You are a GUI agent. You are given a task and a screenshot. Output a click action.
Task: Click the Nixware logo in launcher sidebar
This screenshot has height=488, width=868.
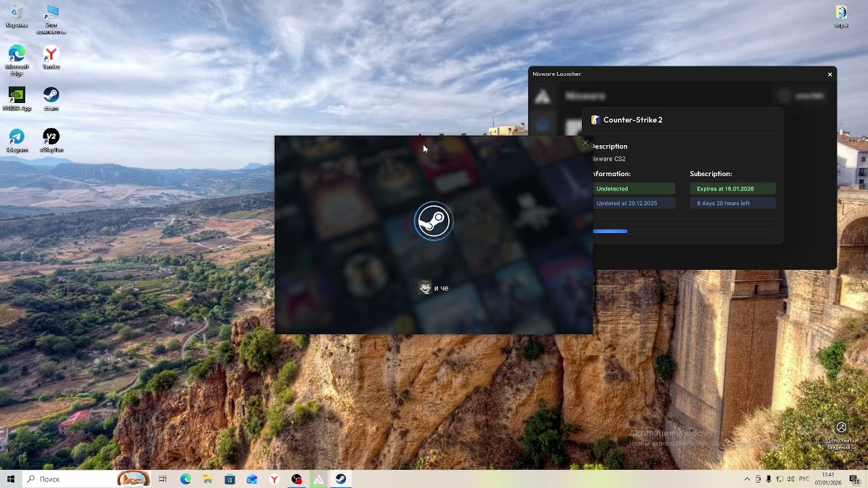tap(542, 97)
